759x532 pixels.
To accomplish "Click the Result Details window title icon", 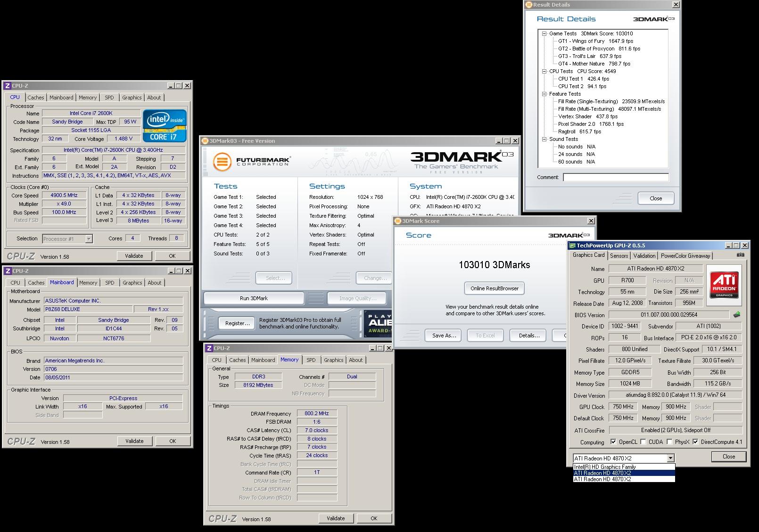I will pyautogui.click(x=529, y=5).
